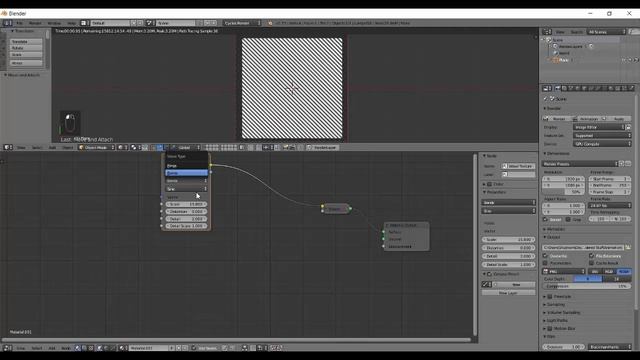Enable the Border checkbox
This screenshot has width=640, height=360.
point(545,220)
